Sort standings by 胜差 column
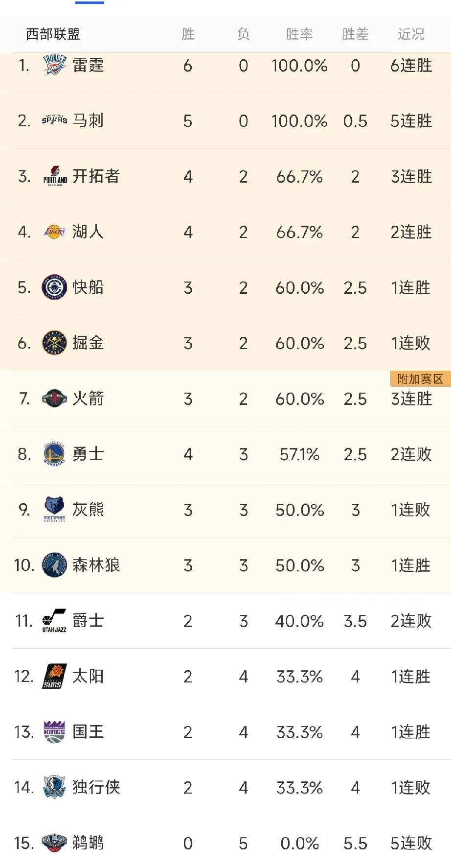Screen dimensions: 451x868 pyautogui.click(x=356, y=34)
